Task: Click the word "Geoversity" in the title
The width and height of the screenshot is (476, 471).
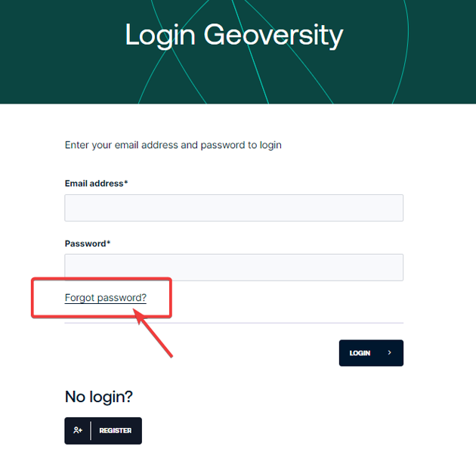Action: pos(274,35)
